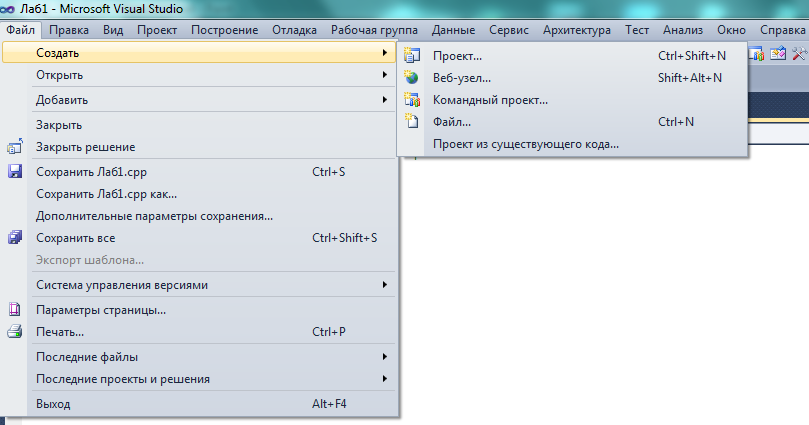Click the floppy disk icon for Сохранить Лаб1.cpp
Screen dimensions: 809x425
[x=15, y=171]
